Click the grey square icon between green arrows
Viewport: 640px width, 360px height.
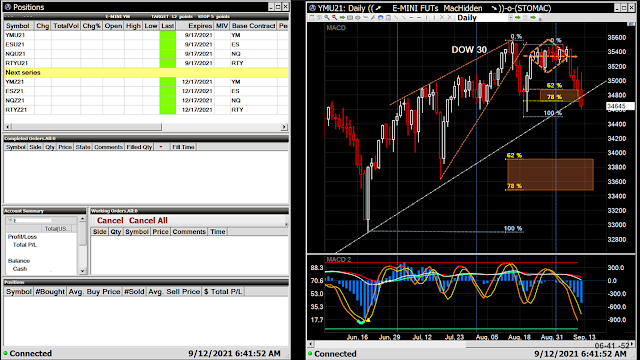[x=525, y=18]
